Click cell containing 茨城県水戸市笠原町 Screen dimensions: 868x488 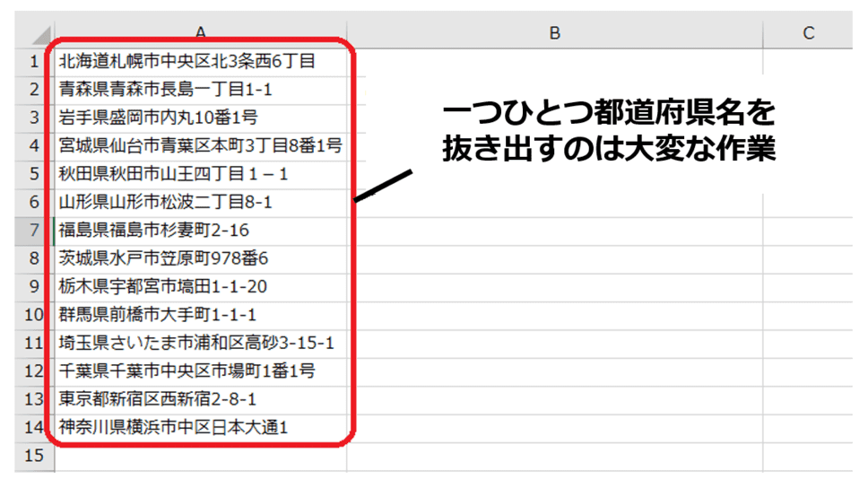[163, 258]
